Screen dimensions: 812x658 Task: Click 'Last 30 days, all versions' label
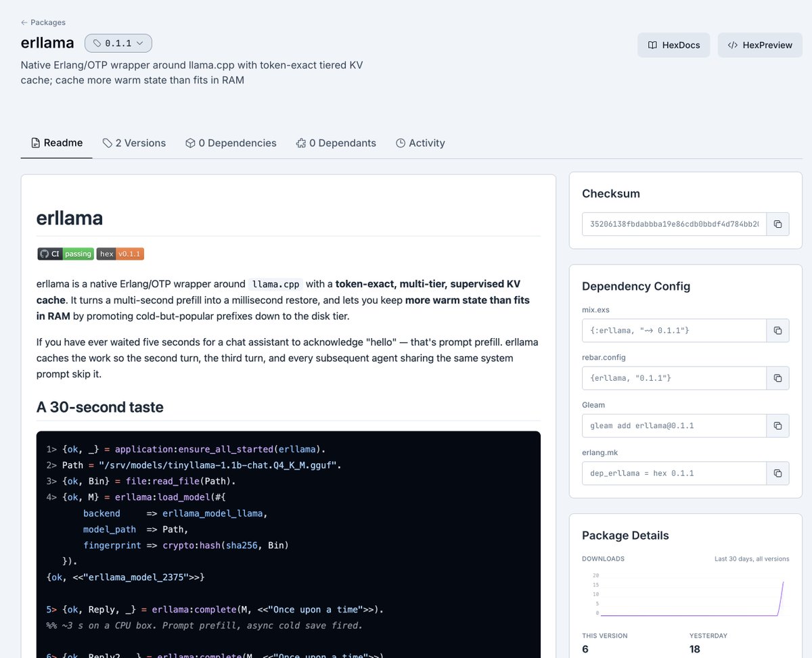(752, 559)
